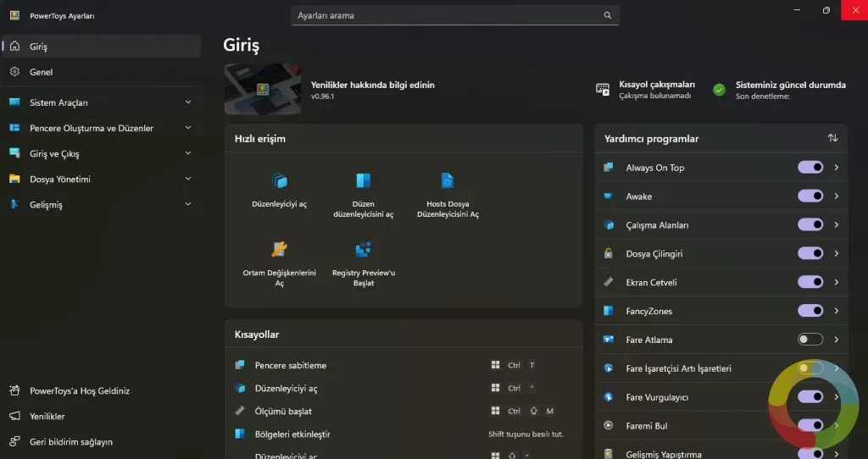Viewport: 868px width, 459px height.
Task: Launch Ortam Değişkenlerini Aç quick action
Action: coord(279,263)
